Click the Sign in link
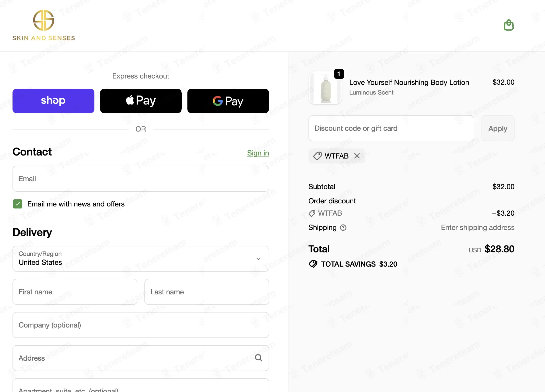Image resolution: width=545 pixels, height=392 pixels. pos(258,153)
